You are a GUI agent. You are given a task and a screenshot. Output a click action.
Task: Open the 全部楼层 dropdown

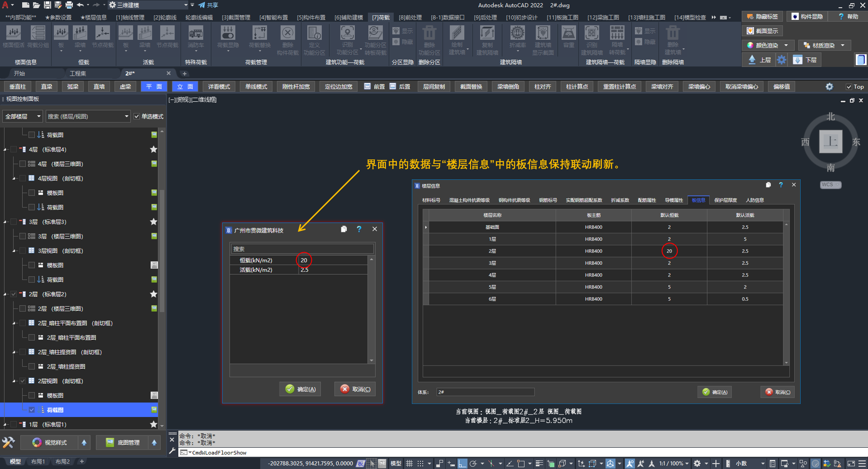(23, 117)
